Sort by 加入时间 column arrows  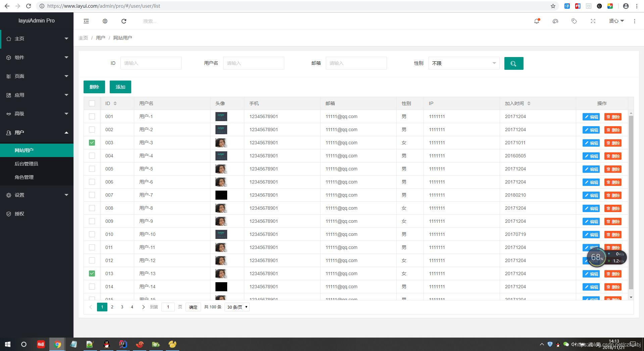tap(529, 103)
